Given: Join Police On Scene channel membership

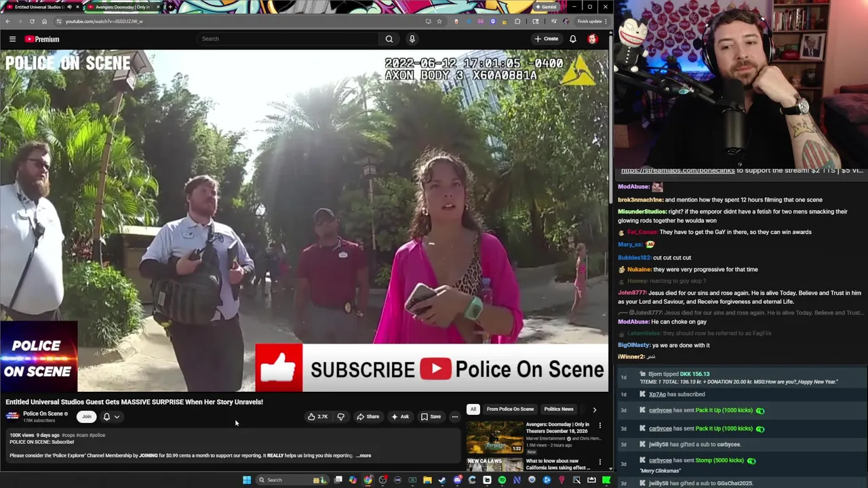Looking at the screenshot, I should (x=86, y=417).
